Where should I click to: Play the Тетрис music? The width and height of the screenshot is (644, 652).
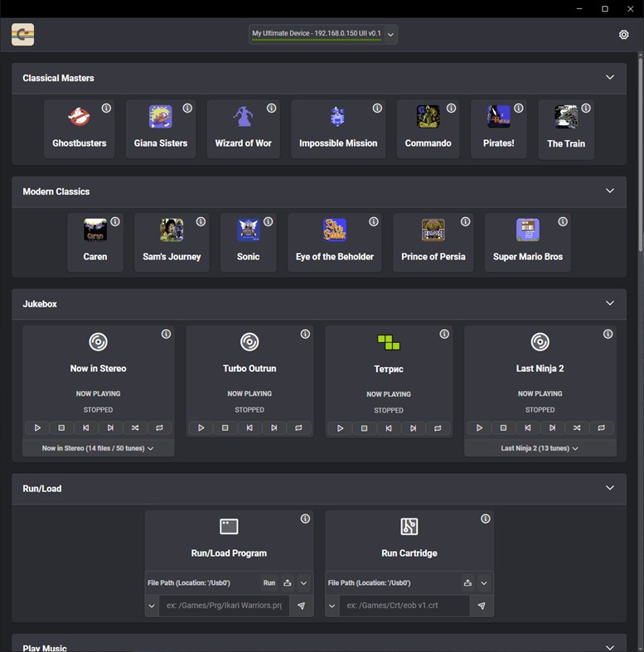[340, 428]
